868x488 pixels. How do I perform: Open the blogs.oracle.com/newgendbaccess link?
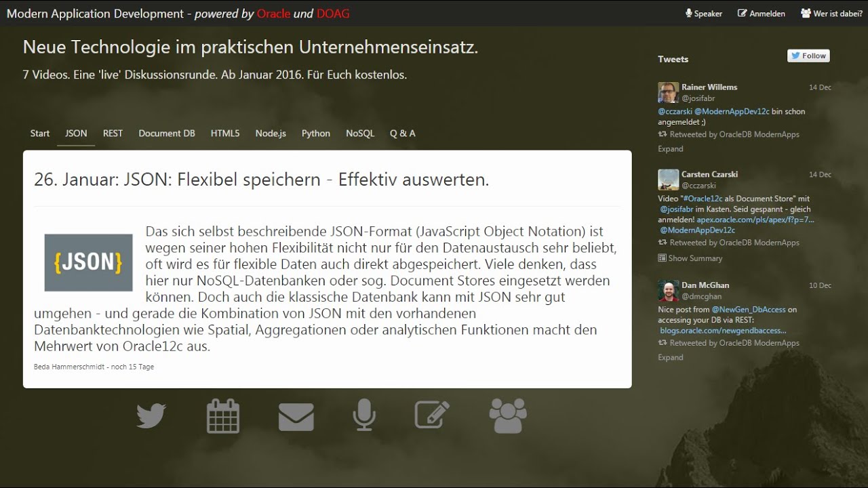(x=723, y=331)
